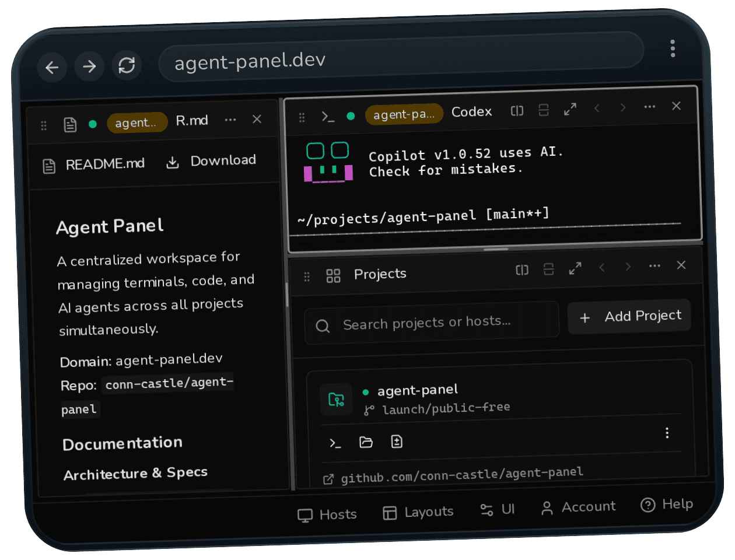Select the Codex tab label

(471, 111)
